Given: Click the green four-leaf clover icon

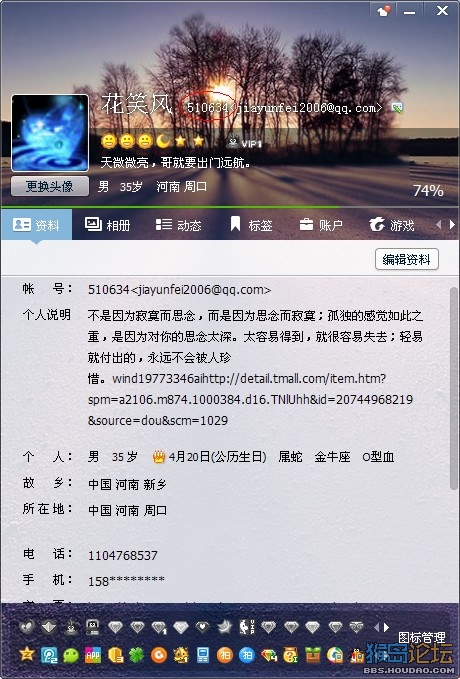Looking at the screenshot, I should 136,655.
